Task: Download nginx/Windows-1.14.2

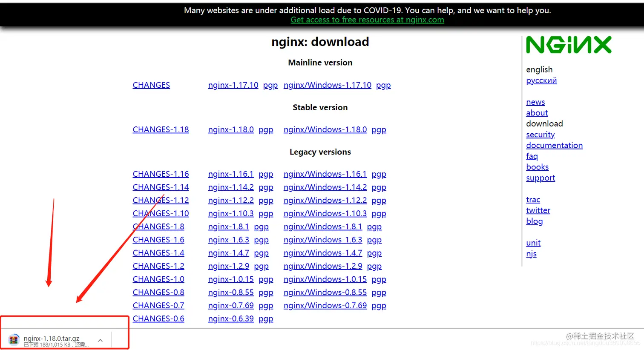Action: pos(325,187)
